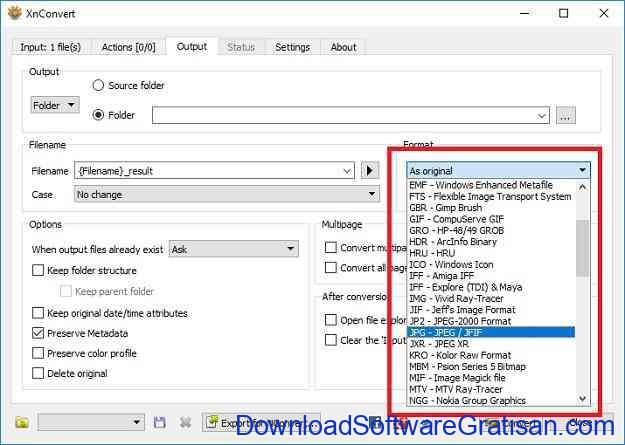This screenshot has width=625, height=445.
Task: Open the Case No change dropdown
Action: point(226,195)
